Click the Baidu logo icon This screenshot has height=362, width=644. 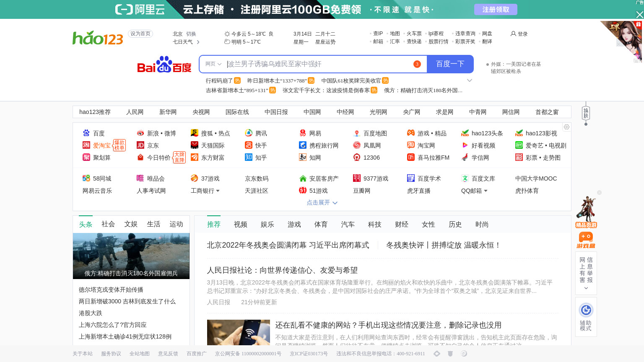(x=164, y=64)
